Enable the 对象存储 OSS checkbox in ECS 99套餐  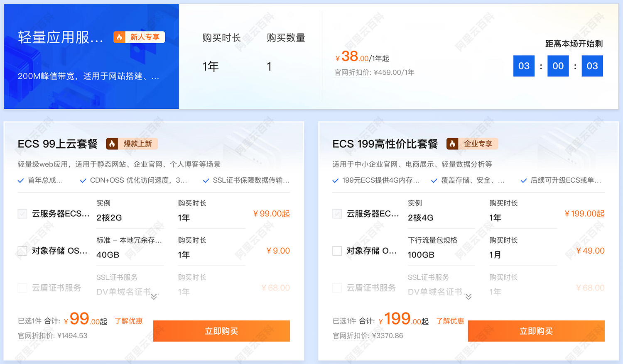pyautogui.click(x=22, y=251)
